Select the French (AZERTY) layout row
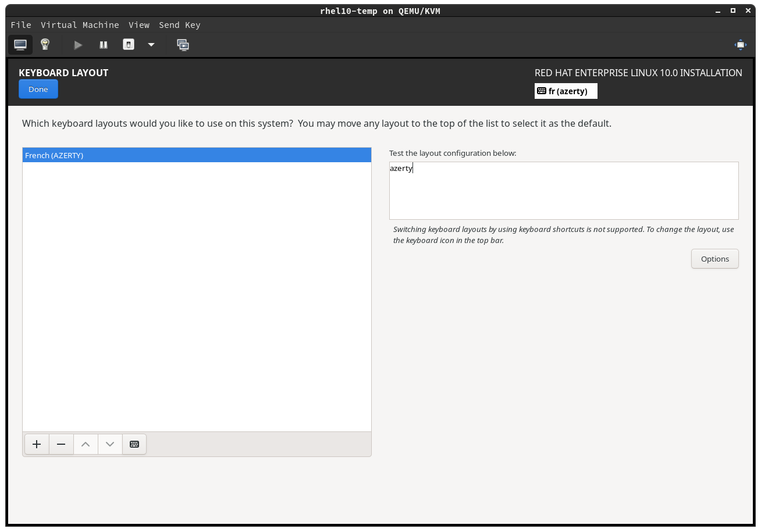This screenshot has height=532, width=761. (x=197, y=155)
